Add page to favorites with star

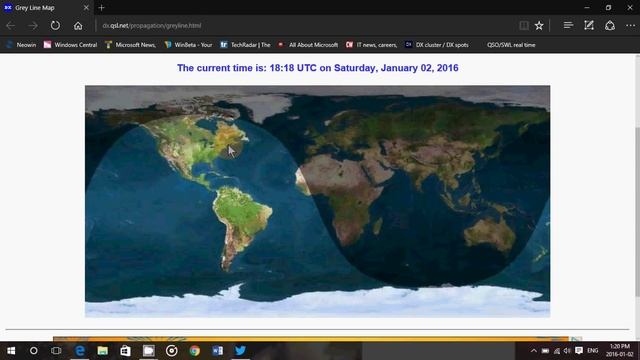pyautogui.click(x=539, y=25)
